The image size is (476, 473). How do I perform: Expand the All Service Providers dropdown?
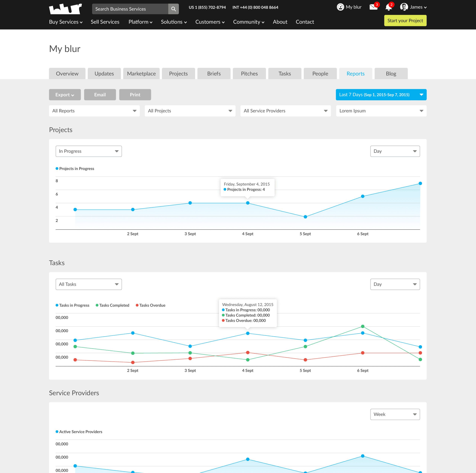coord(286,111)
